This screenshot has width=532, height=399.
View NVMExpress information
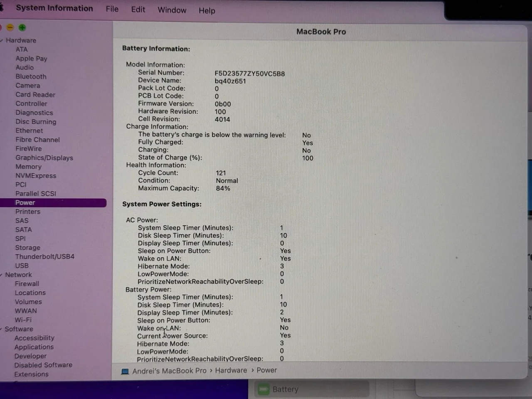coord(36,176)
